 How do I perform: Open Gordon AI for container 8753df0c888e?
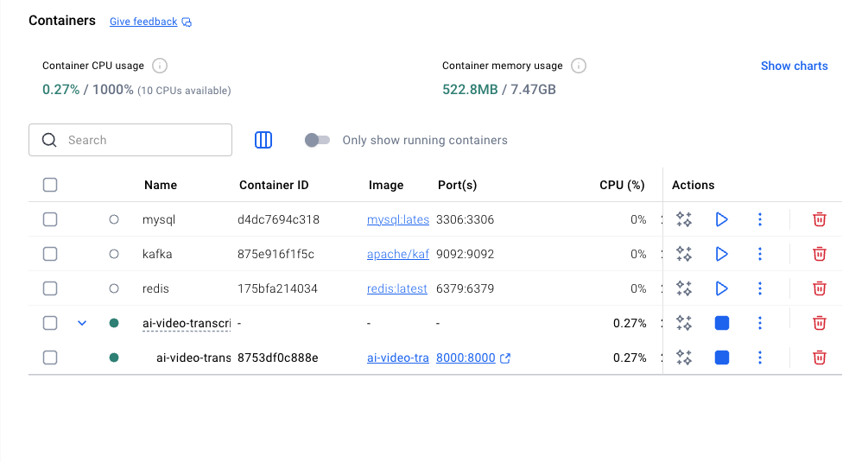[684, 358]
